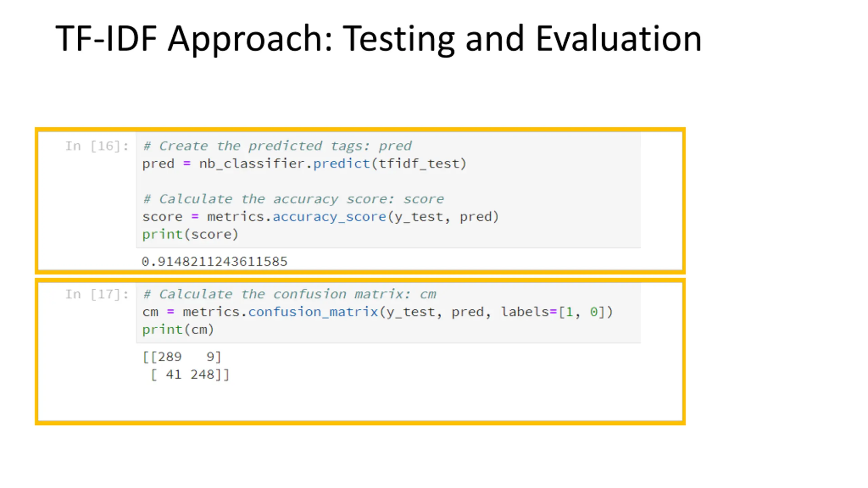Select the In [16] cell prompt
The image size is (868, 488).
(97, 146)
